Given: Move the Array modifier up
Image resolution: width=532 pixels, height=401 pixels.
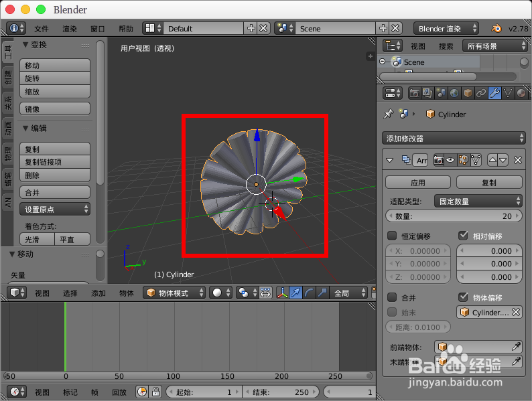Looking at the screenshot, I should coord(492,160).
